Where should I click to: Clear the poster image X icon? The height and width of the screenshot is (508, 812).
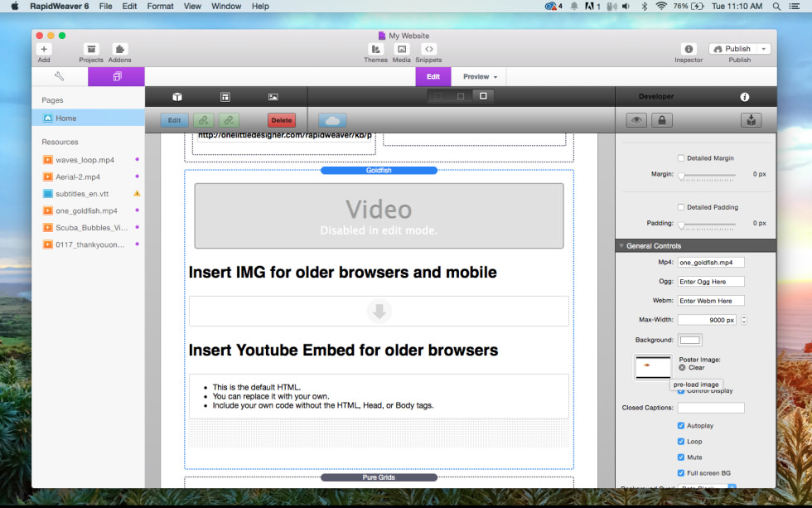coord(682,368)
